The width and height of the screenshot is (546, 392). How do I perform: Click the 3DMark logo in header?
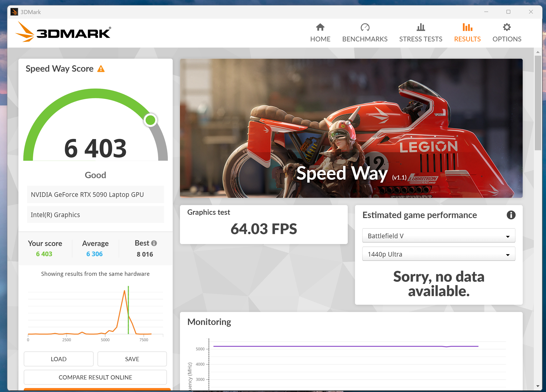pyautogui.click(x=63, y=32)
